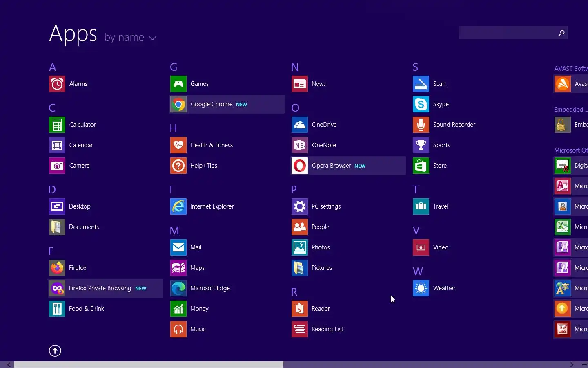This screenshot has height=368, width=588.
Task: Open the Video app icon
Action: (x=421, y=247)
